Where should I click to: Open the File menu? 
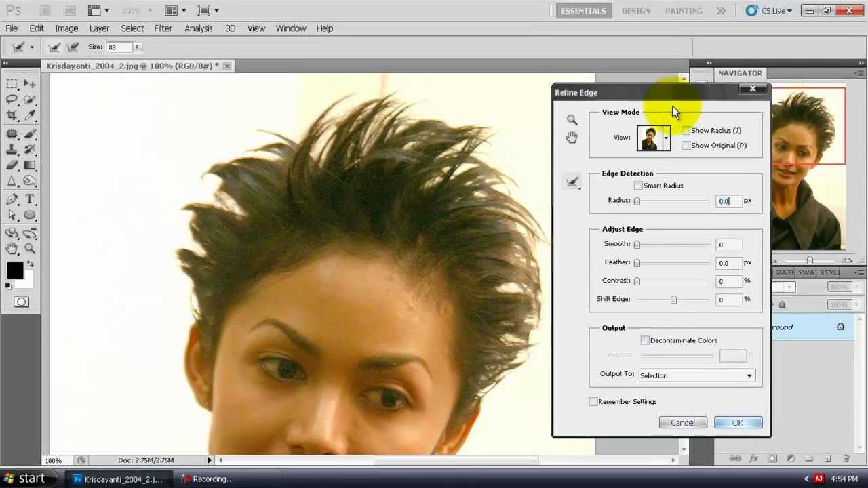pyautogui.click(x=12, y=28)
